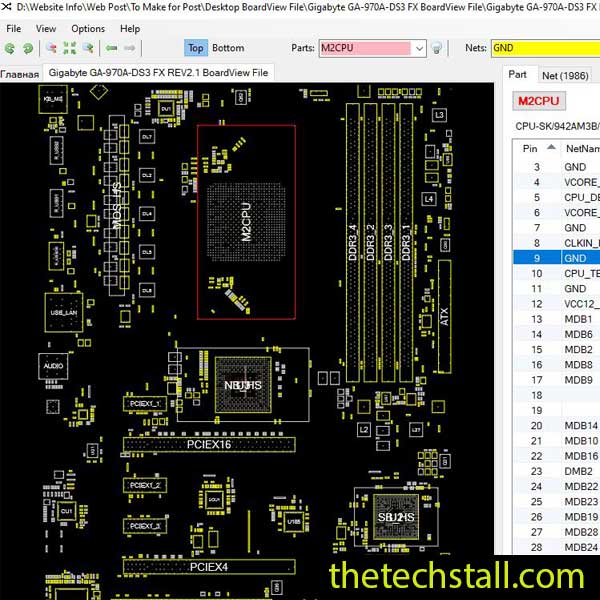The width and height of the screenshot is (600, 600).
Task: Click the L2 inductor part
Action: click(364, 429)
